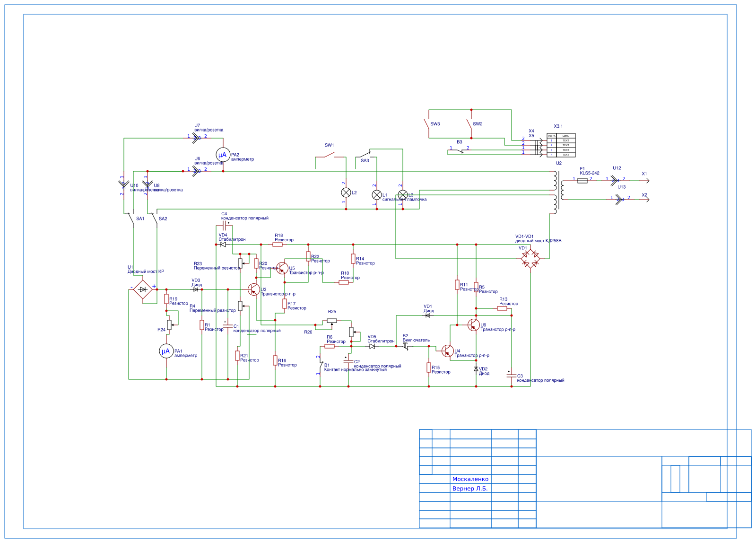Select the "B3" switch label
756x543 pixels.
460,142
